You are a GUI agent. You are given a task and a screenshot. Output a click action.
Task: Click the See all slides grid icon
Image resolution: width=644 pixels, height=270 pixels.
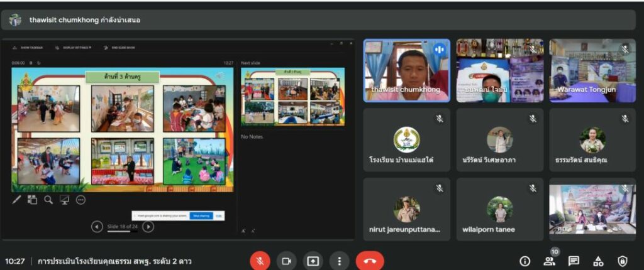point(33,200)
